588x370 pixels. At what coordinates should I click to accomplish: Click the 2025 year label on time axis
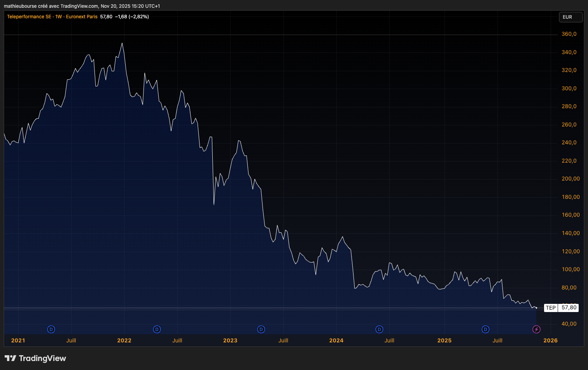(x=444, y=340)
